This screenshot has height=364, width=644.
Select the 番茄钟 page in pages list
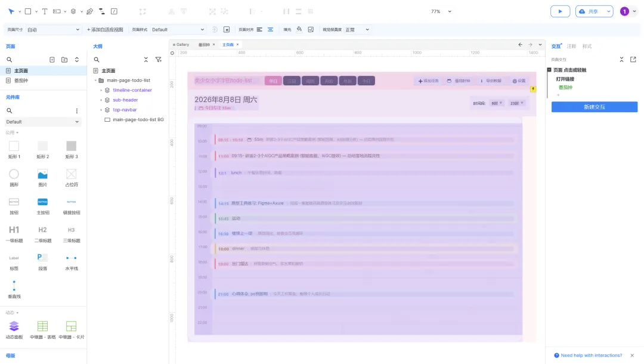(43, 81)
